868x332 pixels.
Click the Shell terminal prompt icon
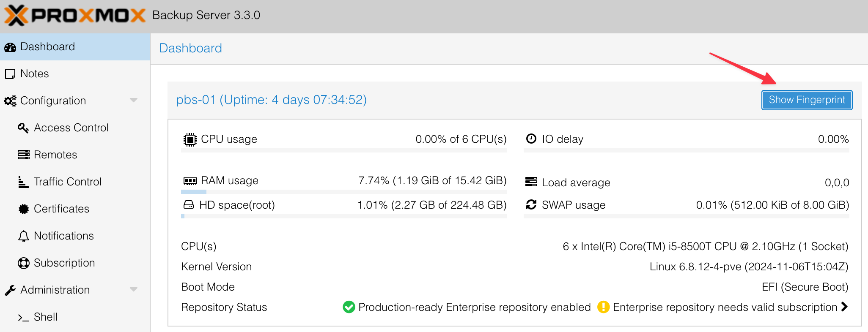(23, 317)
